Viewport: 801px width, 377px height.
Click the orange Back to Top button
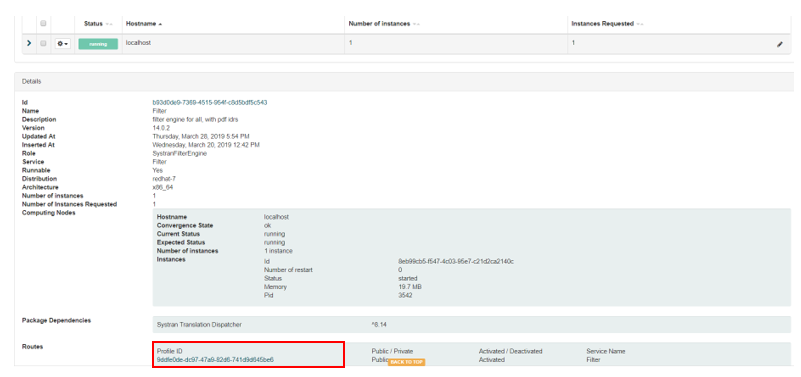point(407,362)
